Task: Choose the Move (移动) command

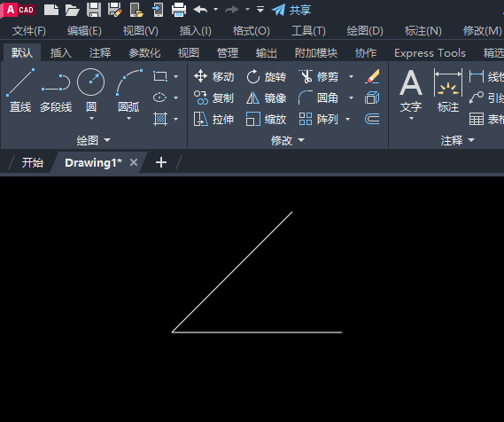Action: coord(214,76)
